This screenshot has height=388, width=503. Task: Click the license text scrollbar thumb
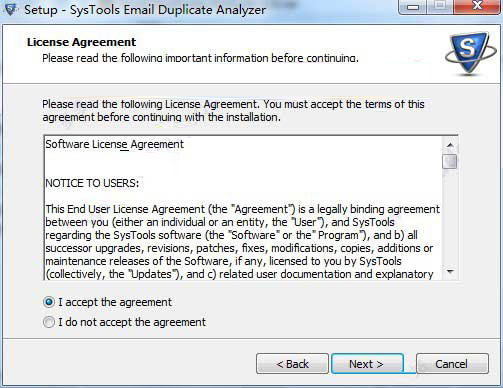pos(450,161)
